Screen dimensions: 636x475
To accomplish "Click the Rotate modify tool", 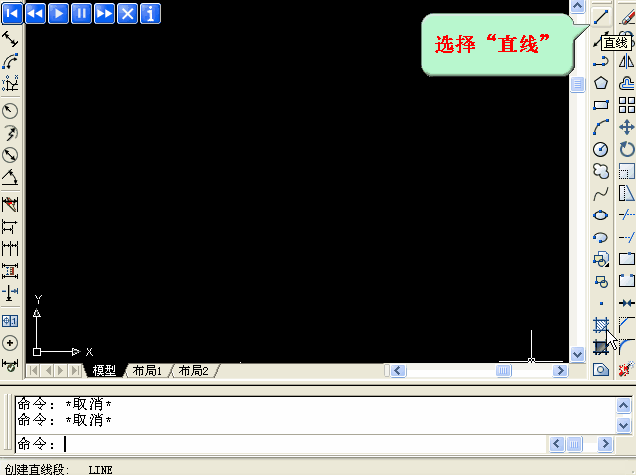I will (627, 149).
